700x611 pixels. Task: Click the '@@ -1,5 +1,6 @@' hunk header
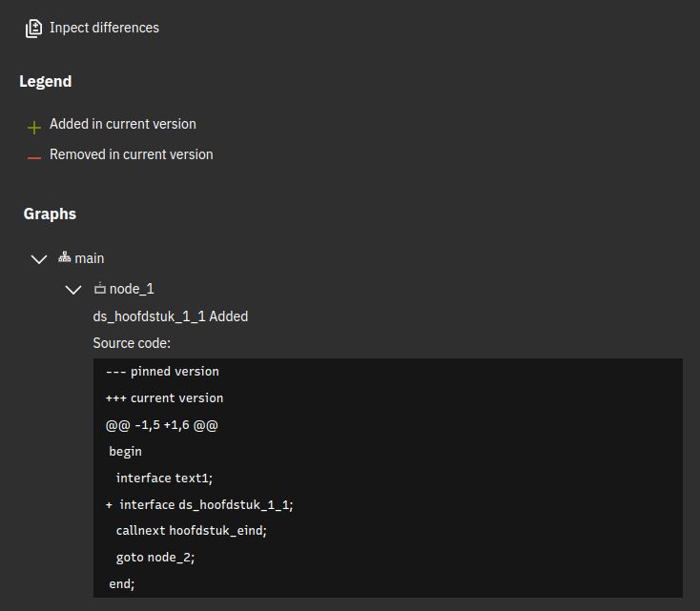coord(161,425)
